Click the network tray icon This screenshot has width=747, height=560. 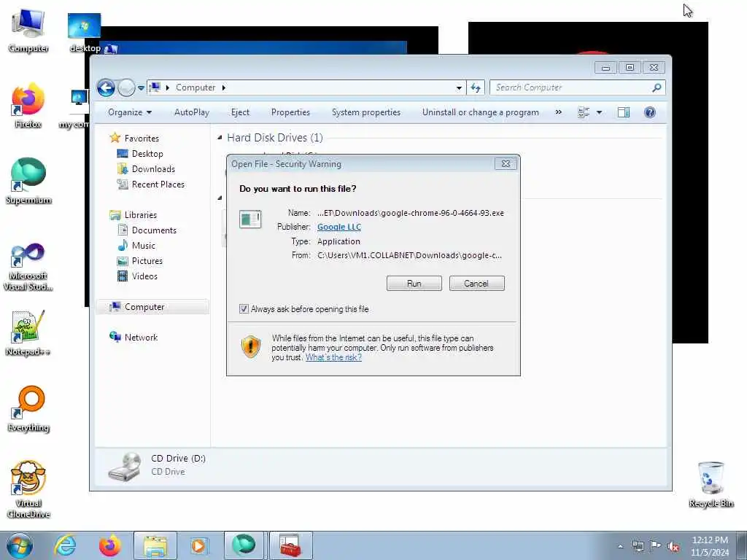point(638,546)
